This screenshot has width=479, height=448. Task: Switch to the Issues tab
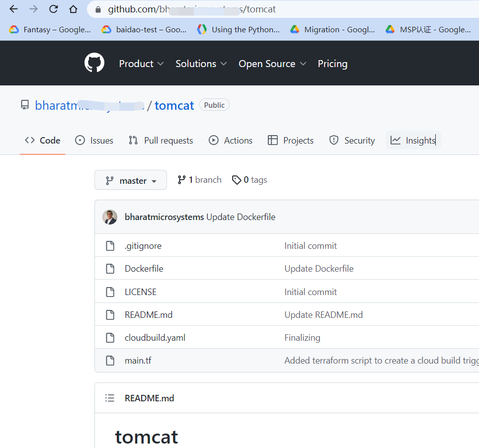click(x=94, y=140)
